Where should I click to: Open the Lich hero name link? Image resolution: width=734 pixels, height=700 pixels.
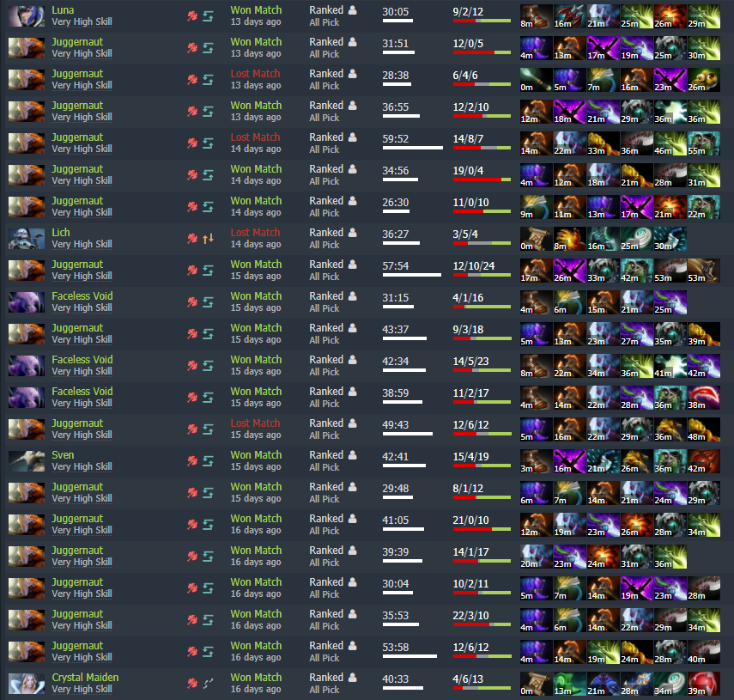(61, 233)
